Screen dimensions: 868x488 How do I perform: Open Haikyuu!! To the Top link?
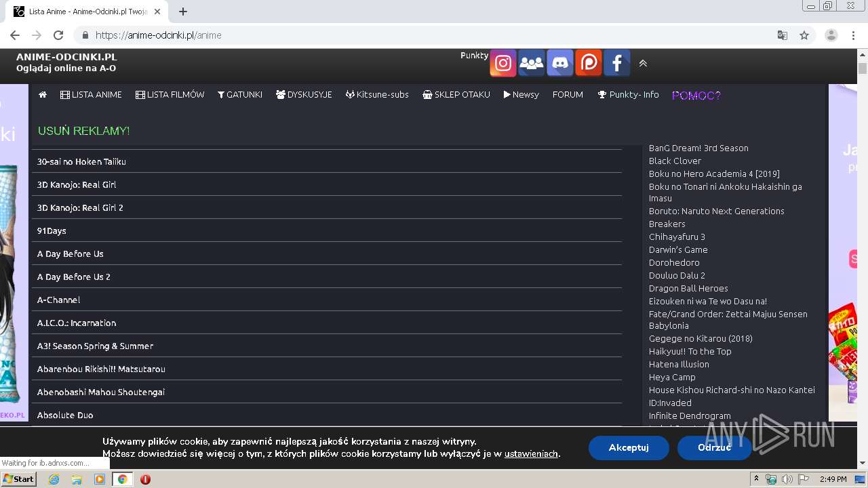click(x=690, y=351)
